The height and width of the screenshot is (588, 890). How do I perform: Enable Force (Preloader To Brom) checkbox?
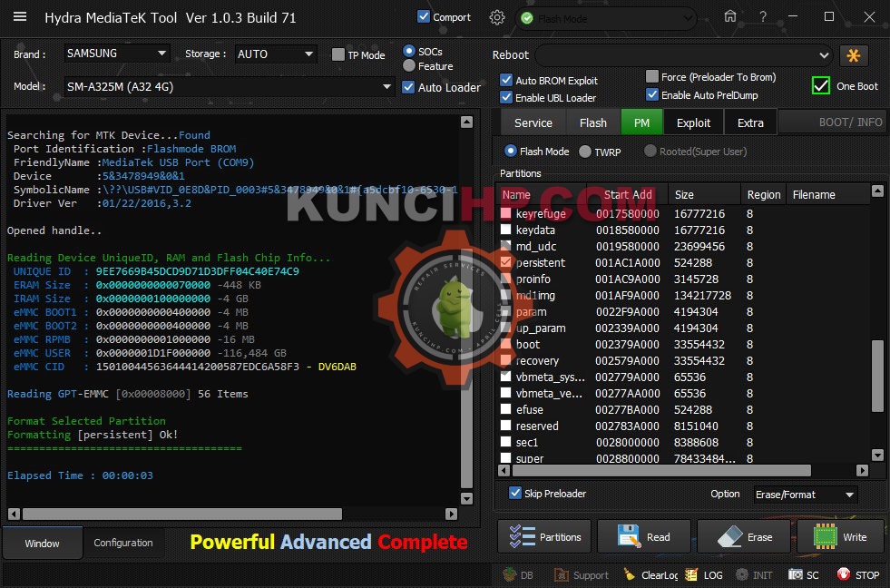(652, 76)
